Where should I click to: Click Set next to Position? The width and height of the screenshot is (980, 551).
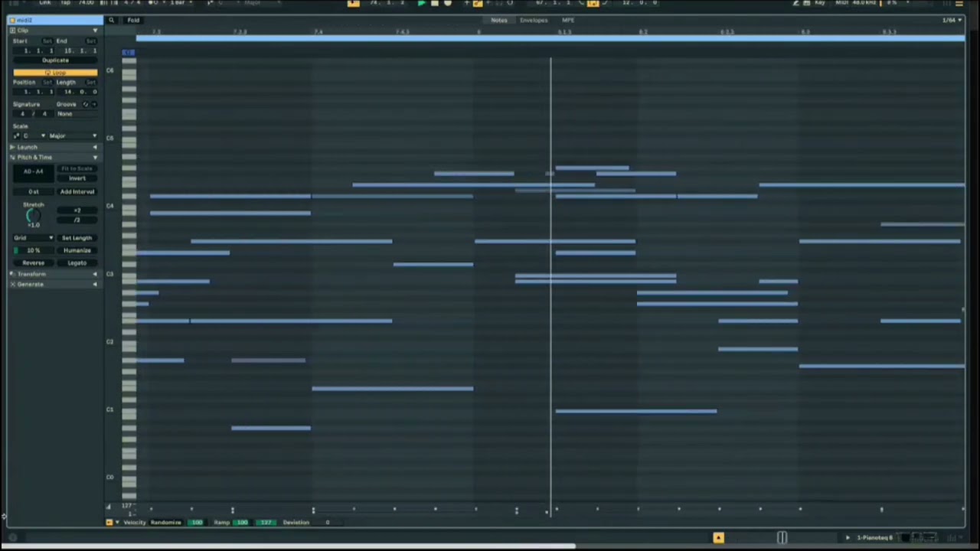coord(47,82)
